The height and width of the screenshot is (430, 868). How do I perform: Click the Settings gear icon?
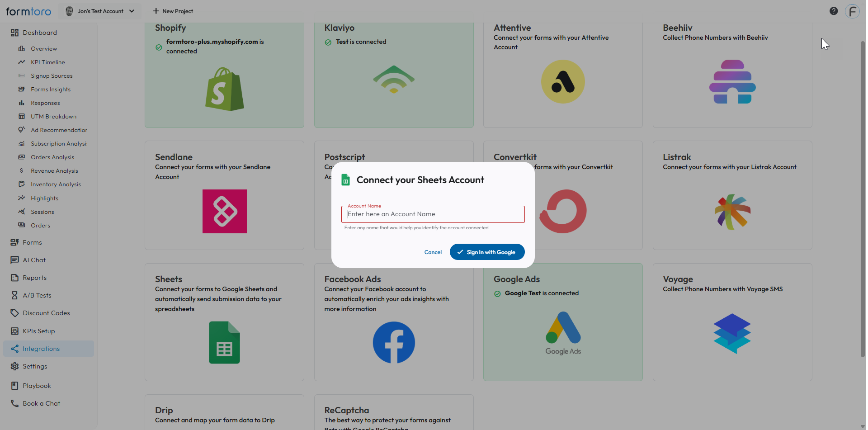point(14,366)
